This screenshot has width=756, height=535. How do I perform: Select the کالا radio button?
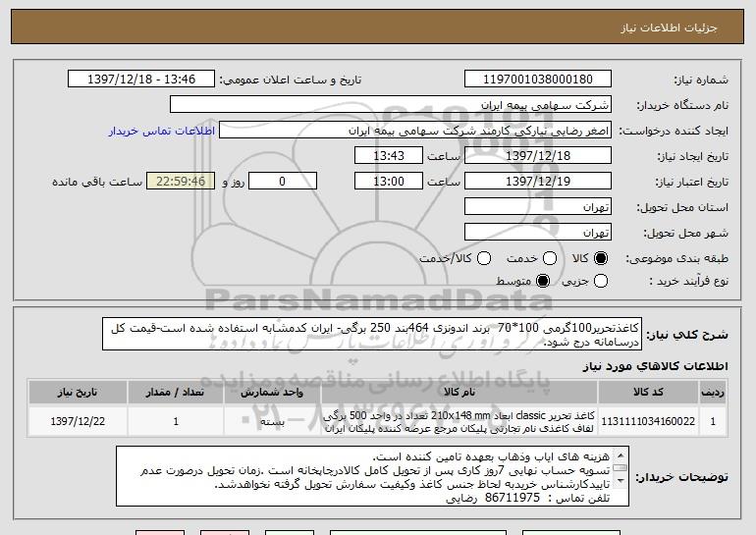pos(601,259)
